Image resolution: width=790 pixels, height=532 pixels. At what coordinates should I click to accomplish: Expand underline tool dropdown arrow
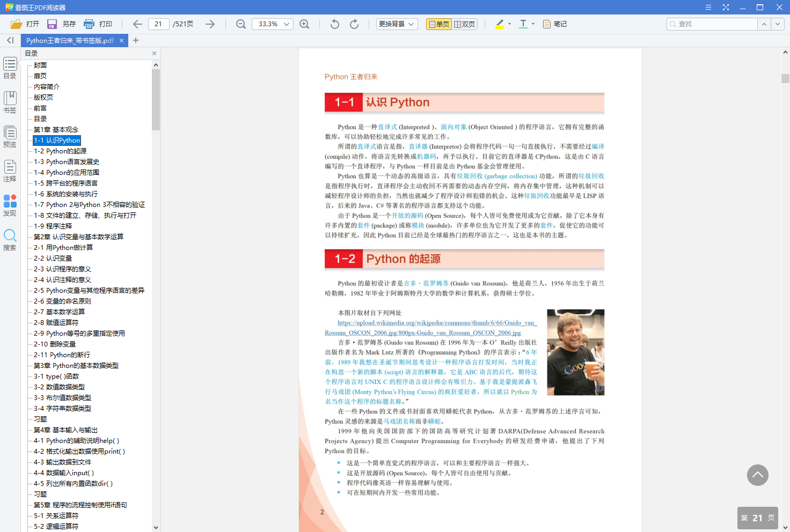tap(533, 24)
